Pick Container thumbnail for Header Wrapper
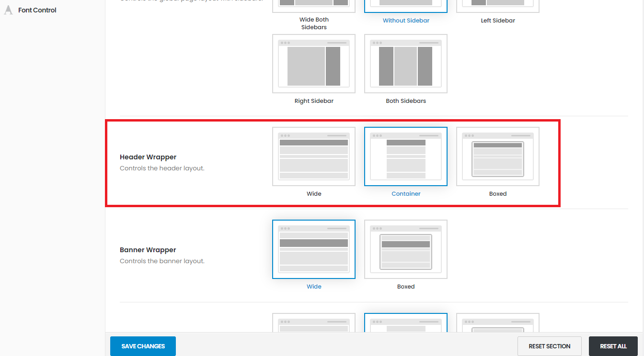 pos(406,156)
